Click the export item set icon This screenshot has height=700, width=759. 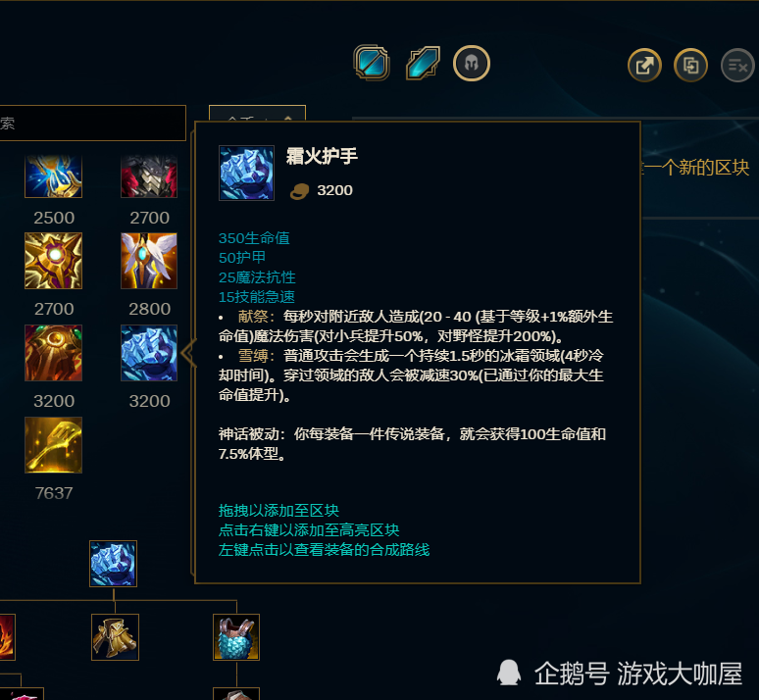[644, 65]
